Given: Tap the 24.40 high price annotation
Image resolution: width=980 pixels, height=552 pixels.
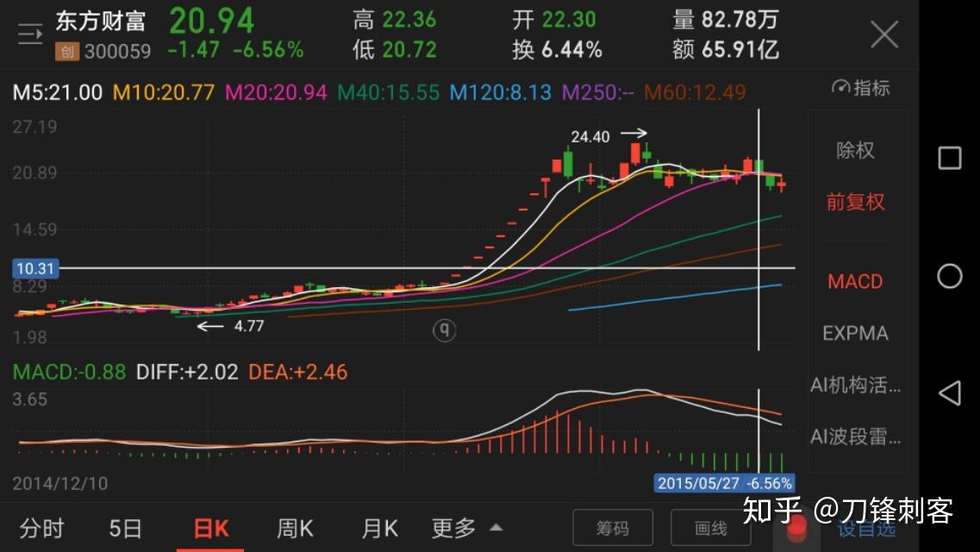Looking at the screenshot, I should (x=590, y=137).
